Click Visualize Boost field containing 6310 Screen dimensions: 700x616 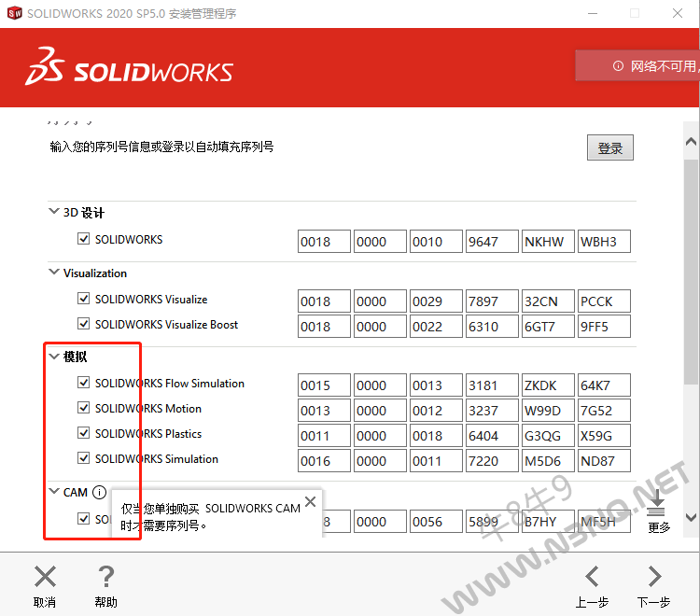pyautogui.click(x=492, y=327)
